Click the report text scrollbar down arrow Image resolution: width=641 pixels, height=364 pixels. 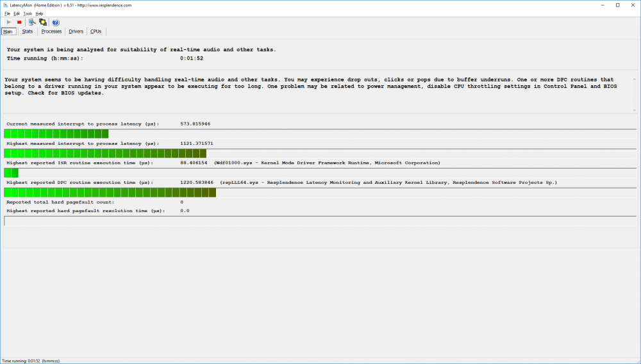tap(634, 110)
